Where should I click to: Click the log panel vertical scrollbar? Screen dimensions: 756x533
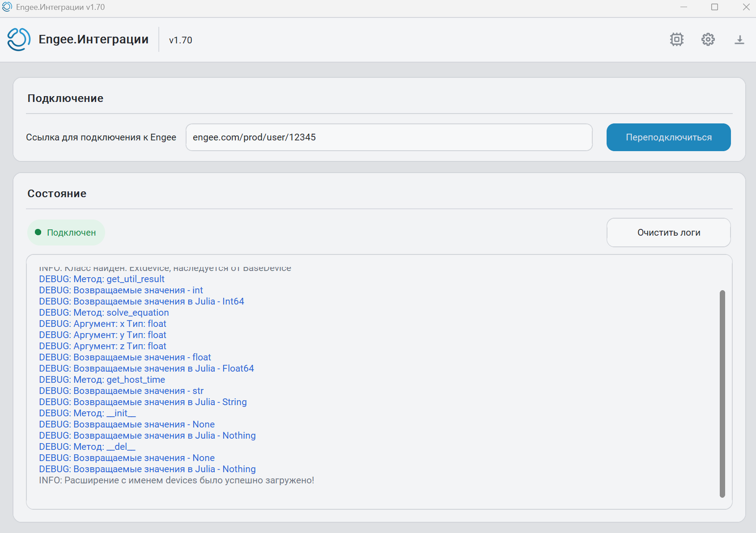pos(722,393)
